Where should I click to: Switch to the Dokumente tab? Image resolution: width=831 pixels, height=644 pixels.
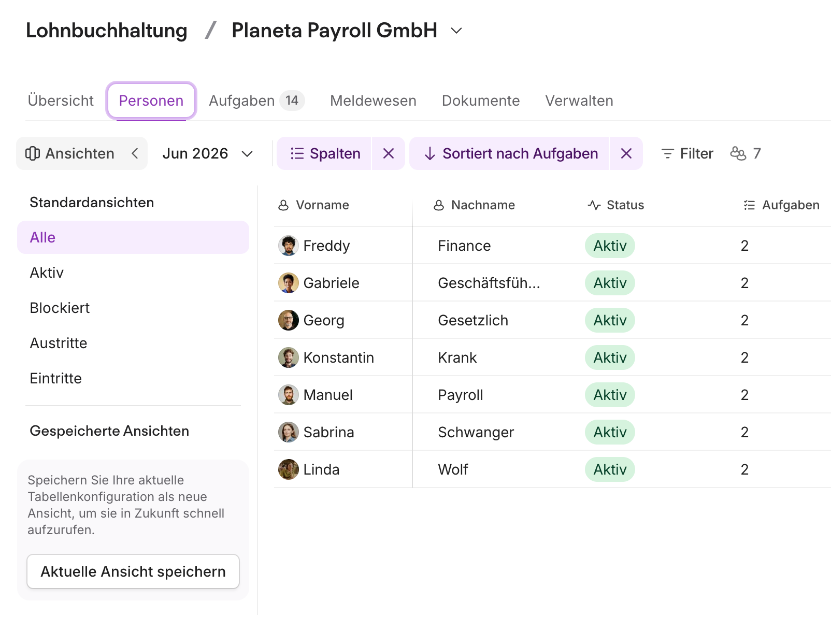pos(481,101)
